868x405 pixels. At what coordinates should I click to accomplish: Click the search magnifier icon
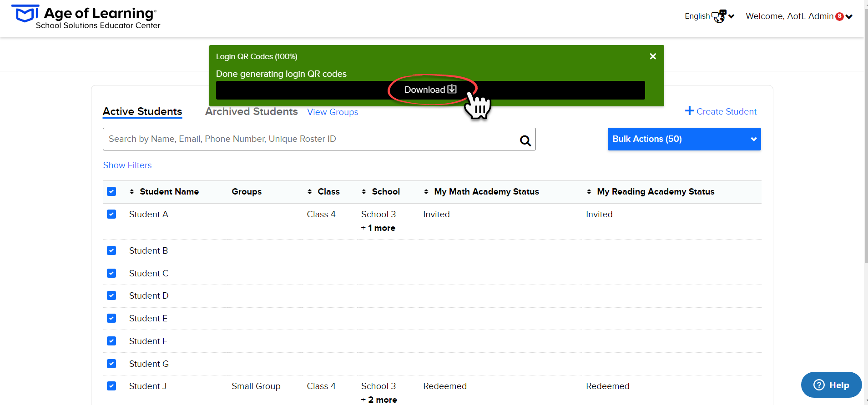click(x=525, y=140)
